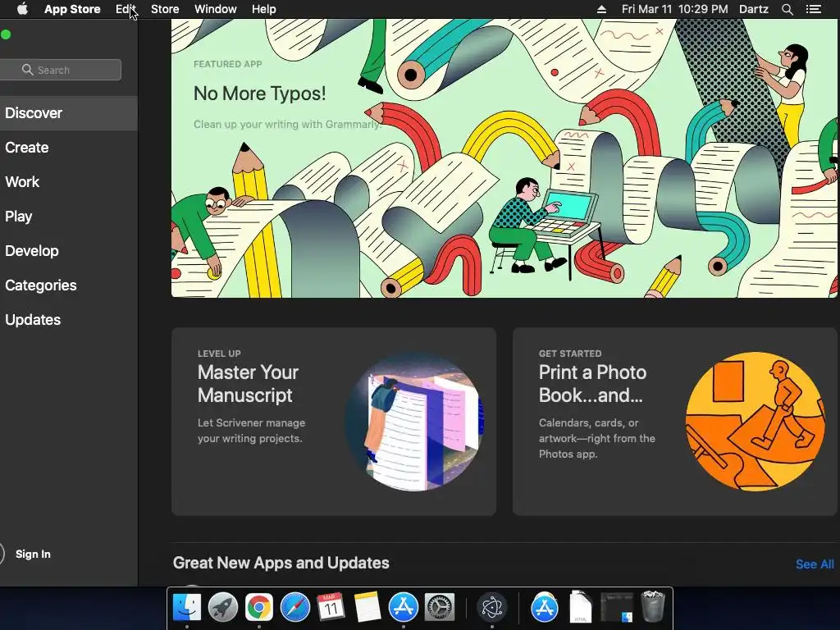Open Finder from the dock
840x630 pixels.
coord(187,608)
